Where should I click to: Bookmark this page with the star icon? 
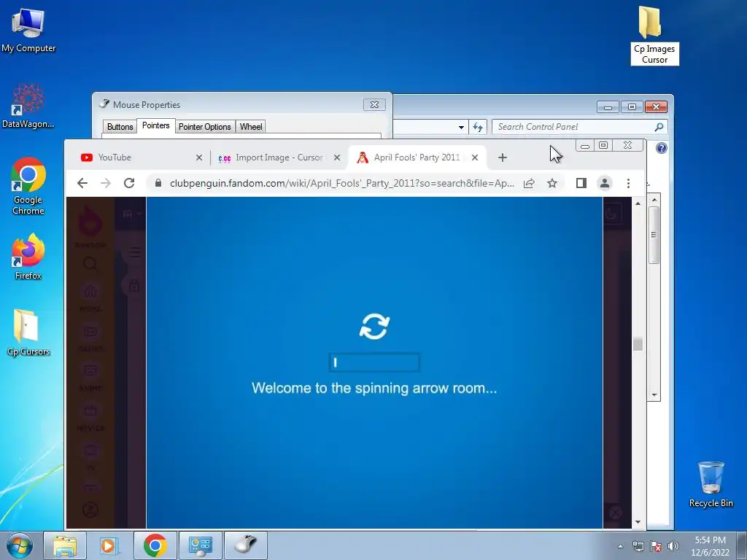(552, 183)
